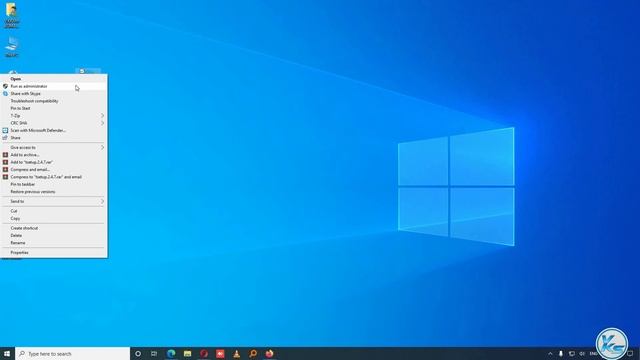Image resolution: width=640 pixels, height=360 pixels.
Task: Choose Share with Skype
Action: tap(54, 93)
